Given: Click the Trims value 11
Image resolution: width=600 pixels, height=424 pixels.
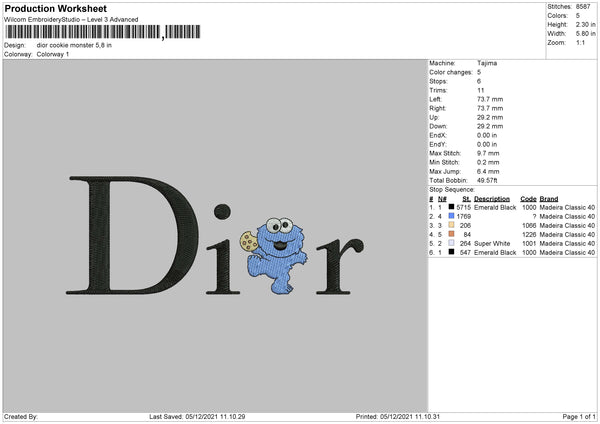Looking at the screenshot, I should pos(481,90).
